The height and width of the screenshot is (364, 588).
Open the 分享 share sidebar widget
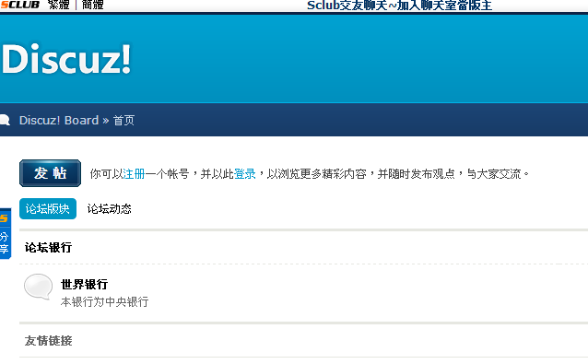4,242
